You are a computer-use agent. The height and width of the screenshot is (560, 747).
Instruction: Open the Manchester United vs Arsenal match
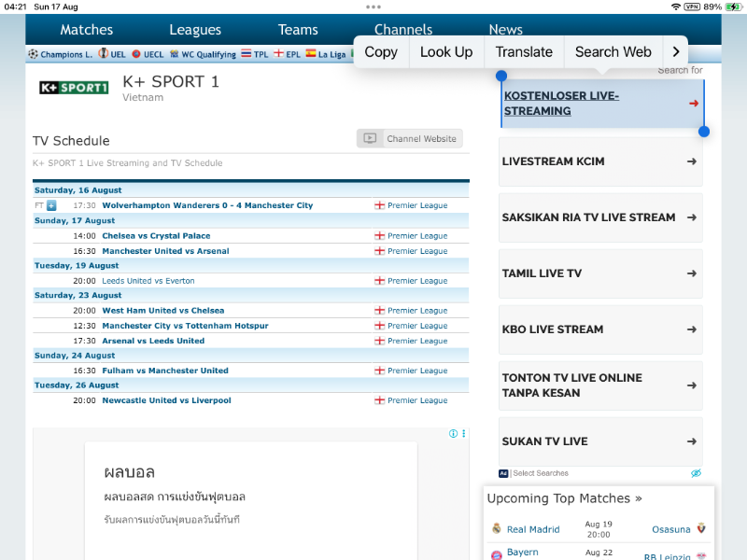click(165, 251)
